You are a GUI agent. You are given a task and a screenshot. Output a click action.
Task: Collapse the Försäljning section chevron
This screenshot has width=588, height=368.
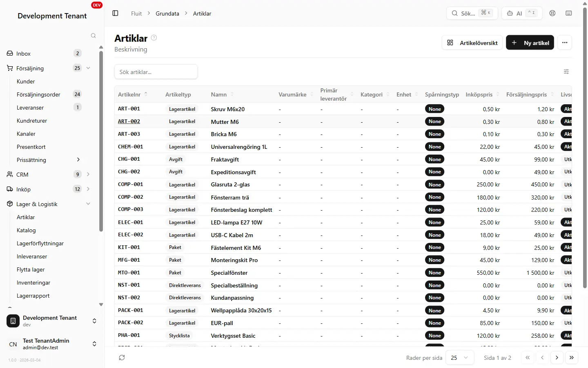coord(88,68)
